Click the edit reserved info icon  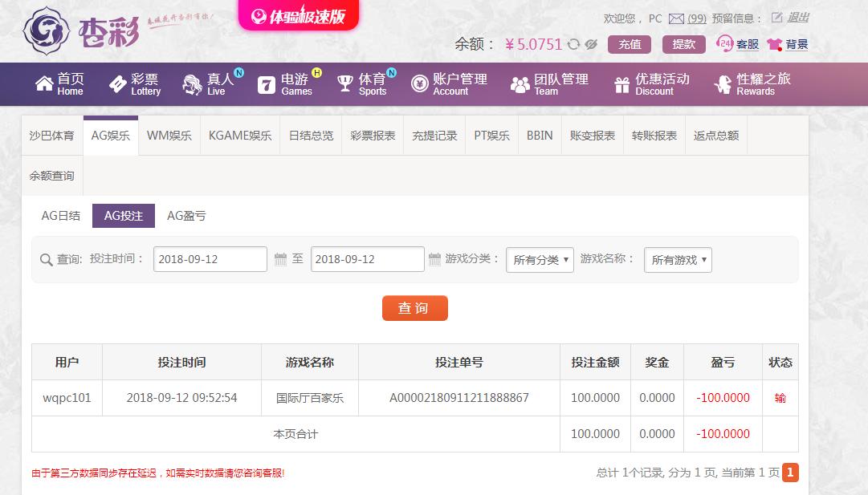(x=776, y=18)
